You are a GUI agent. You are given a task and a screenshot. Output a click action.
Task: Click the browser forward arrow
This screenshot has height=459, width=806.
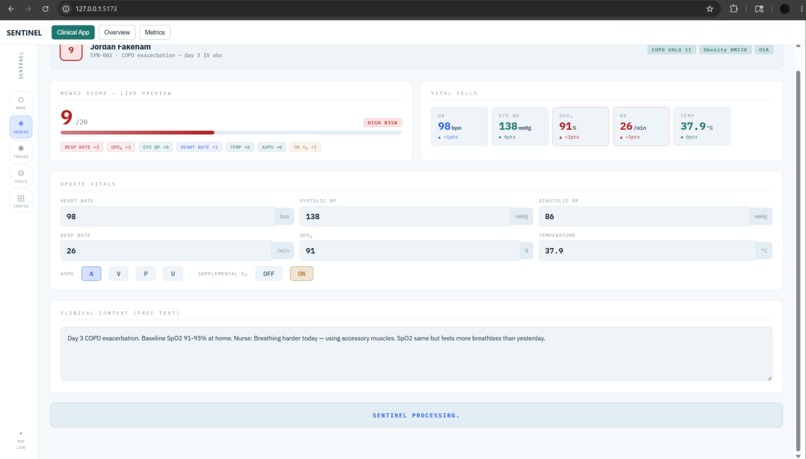point(28,9)
